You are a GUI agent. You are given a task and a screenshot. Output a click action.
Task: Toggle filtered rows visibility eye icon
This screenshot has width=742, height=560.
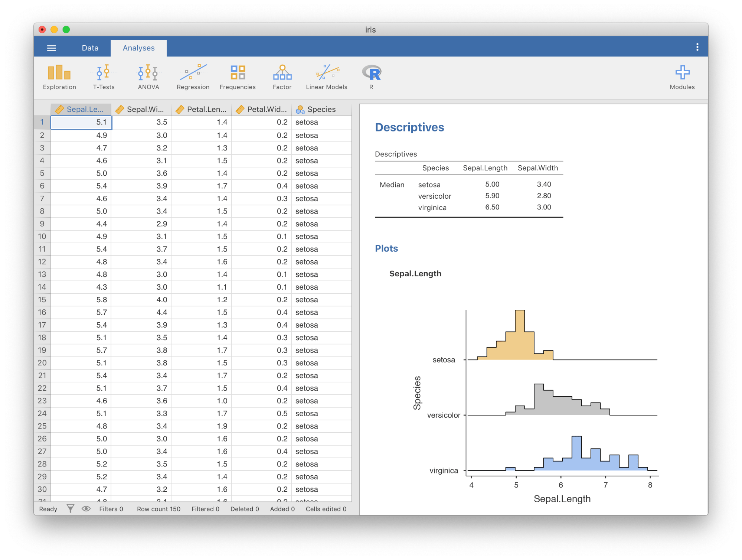point(86,508)
